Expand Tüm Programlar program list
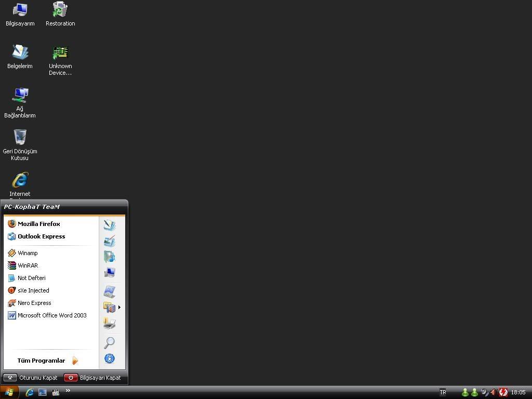The image size is (532, 399). (x=48, y=361)
